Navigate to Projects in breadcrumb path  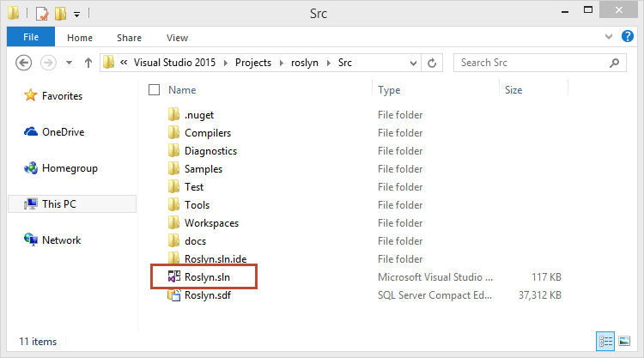pos(253,63)
